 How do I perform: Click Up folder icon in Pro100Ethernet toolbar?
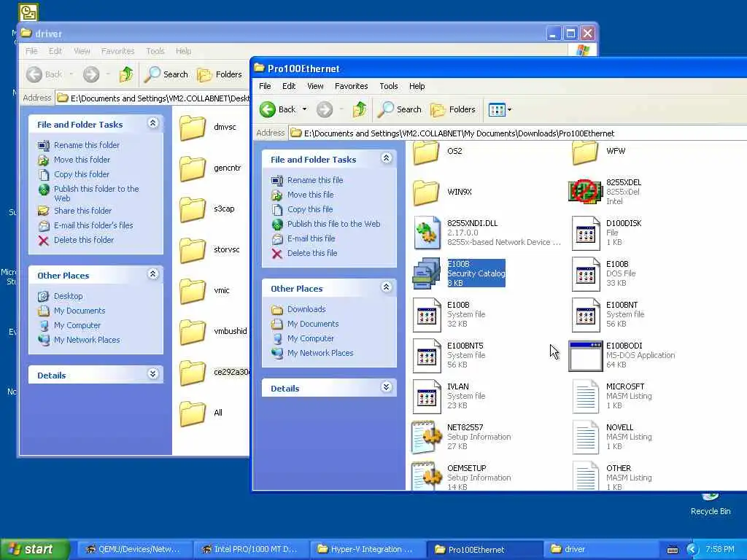pyautogui.click(x=359, y=109)
